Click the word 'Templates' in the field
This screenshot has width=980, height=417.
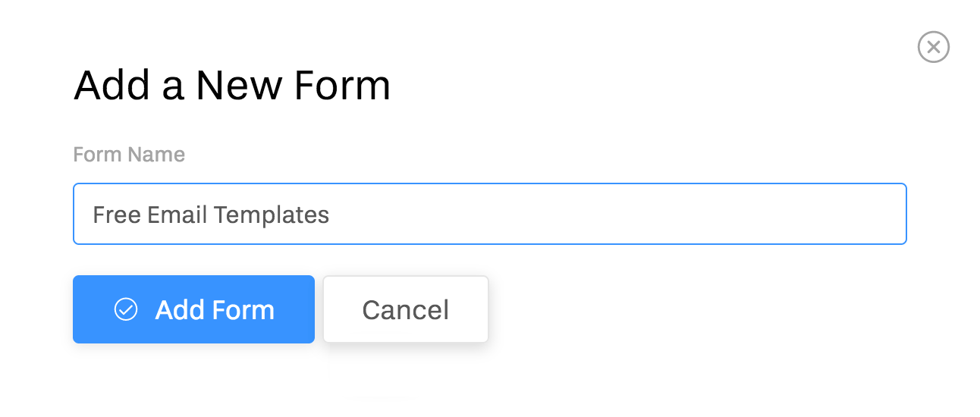pos(271,215)
